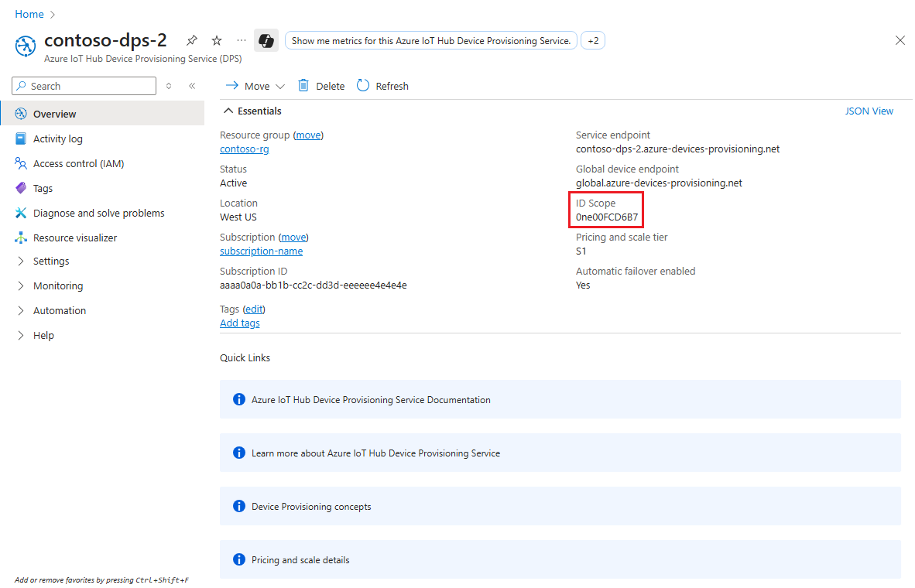Open the Move dropdown
Viewport: 915px width, 588px height.
[255, 85]
